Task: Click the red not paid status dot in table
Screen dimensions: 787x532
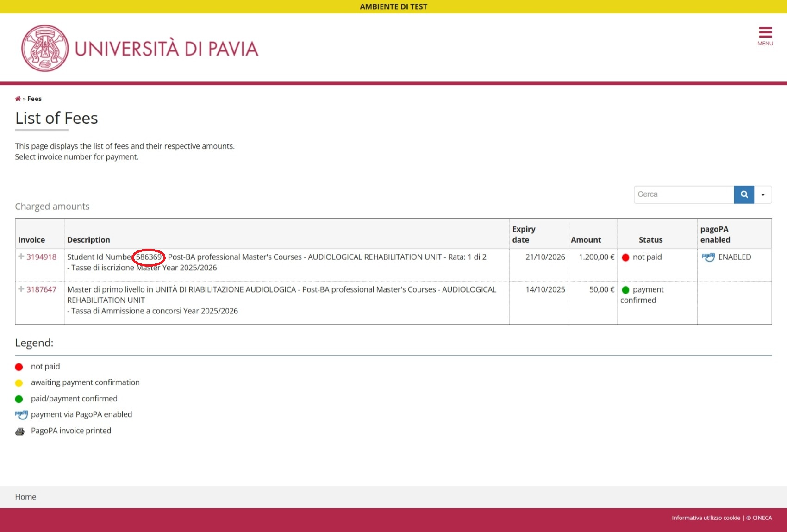Action: click(625, 257)
